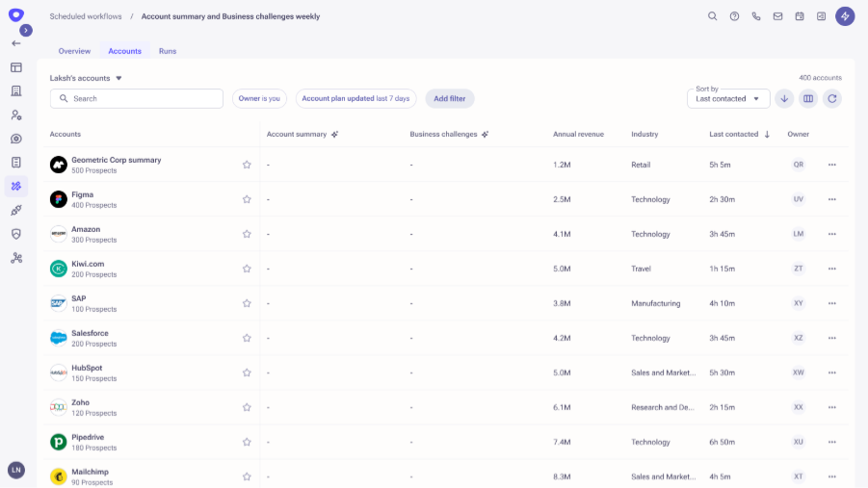Open the scissors-like sidebar icon at bottom
This screenshot has width=868, height=488.
[16, 258]
